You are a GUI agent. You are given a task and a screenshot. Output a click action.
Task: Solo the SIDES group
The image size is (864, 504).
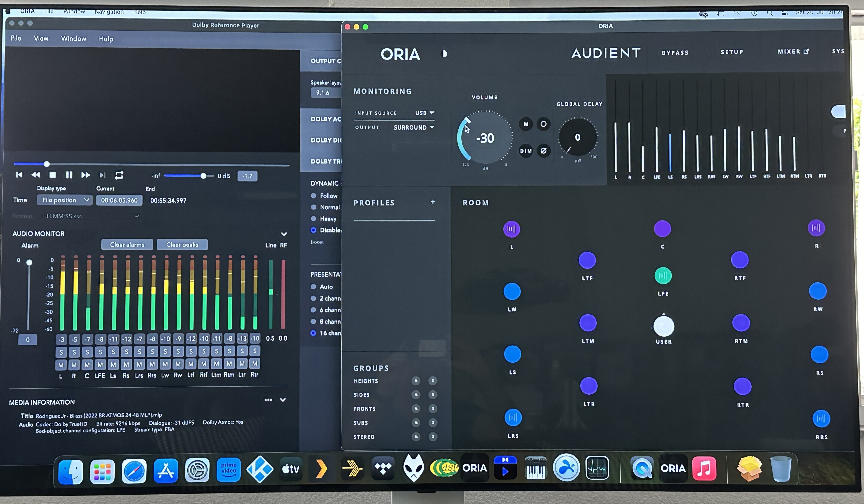coord(433,395)
